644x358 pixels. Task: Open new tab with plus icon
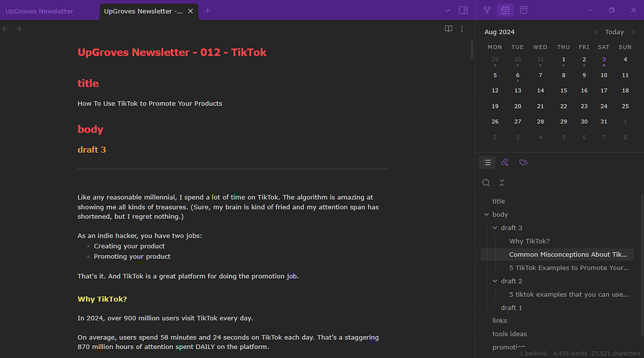click(208, 11)
